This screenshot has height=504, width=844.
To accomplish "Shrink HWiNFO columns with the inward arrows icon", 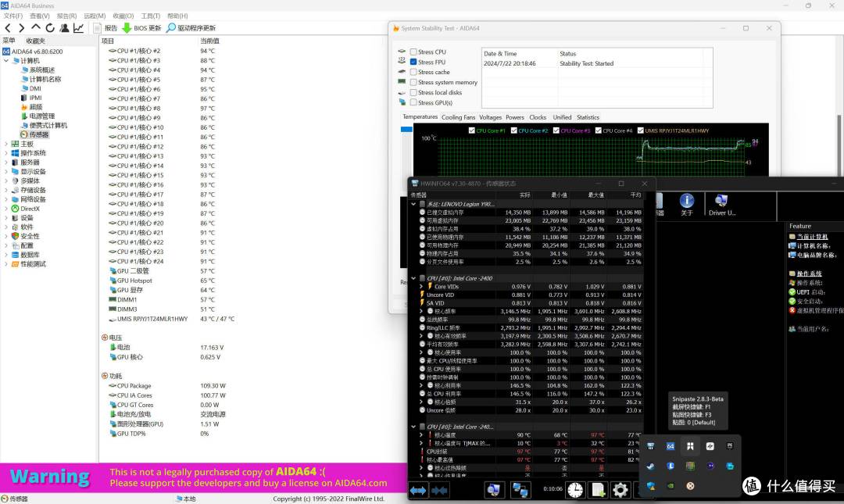I will [440, 490].
